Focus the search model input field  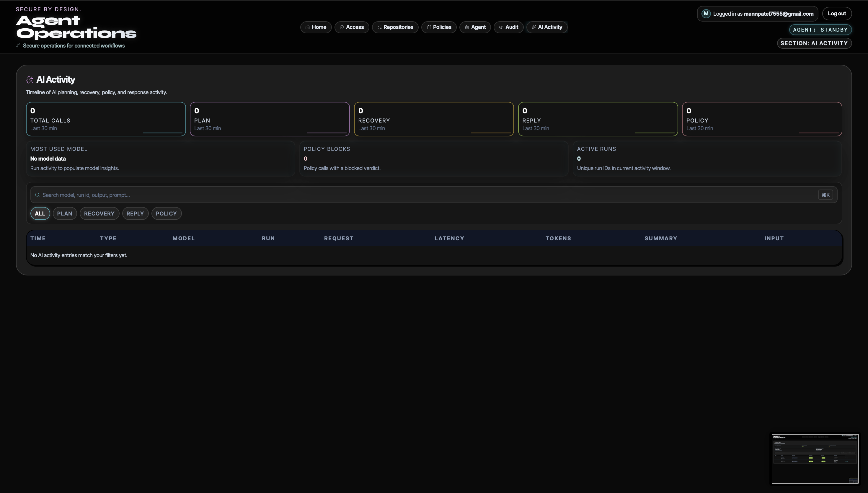click(406, 195)
